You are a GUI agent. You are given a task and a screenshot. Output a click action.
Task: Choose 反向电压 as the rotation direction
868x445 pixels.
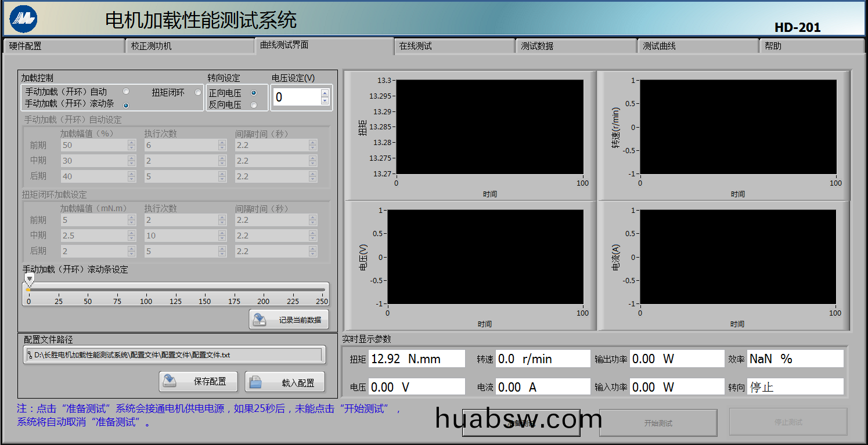tap(254, 105)
